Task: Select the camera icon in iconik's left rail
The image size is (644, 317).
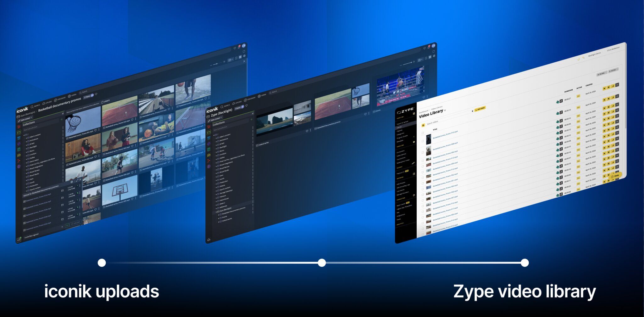Action: 19,155
